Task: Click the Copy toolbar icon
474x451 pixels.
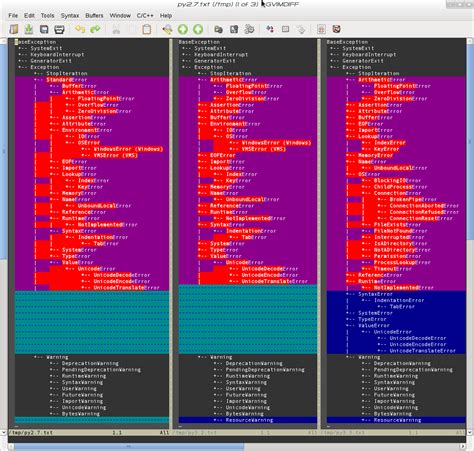Action: [132, 29]
